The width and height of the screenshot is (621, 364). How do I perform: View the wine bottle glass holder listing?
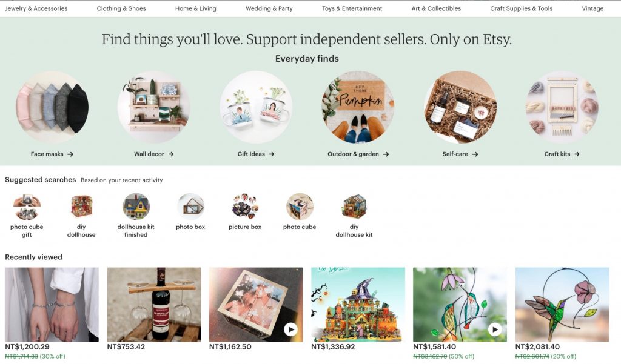pyautogui.click(x=154, y=305)
